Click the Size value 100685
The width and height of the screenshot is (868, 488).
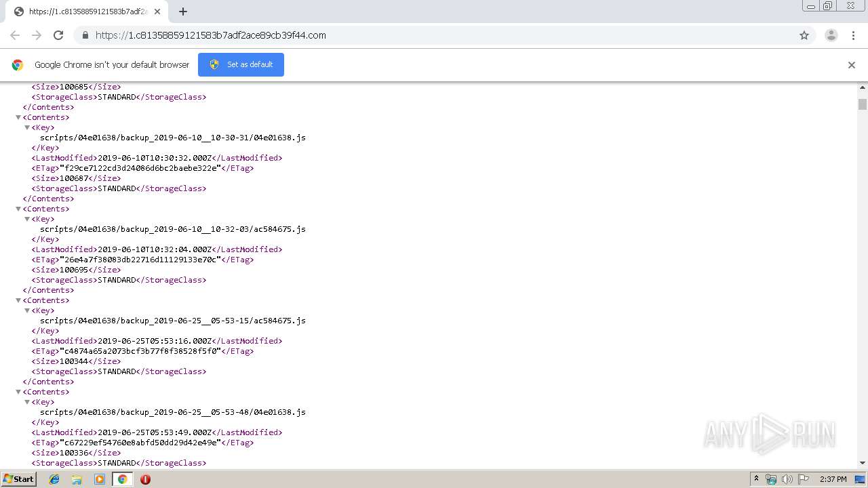tap(74, 87)
